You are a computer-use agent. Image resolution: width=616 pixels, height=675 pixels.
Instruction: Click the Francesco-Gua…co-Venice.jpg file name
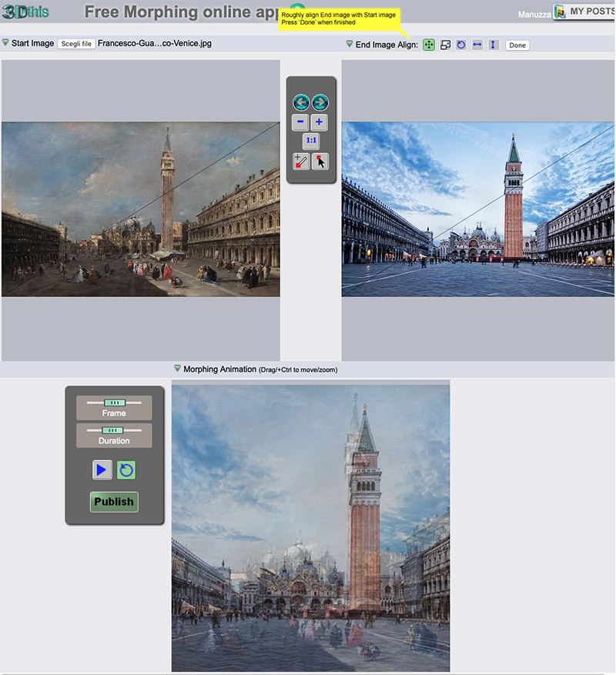point(154,43)
